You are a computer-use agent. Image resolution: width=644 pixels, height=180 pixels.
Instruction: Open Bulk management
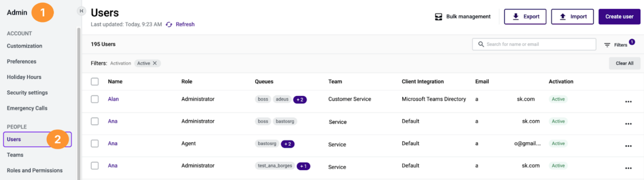463,17
